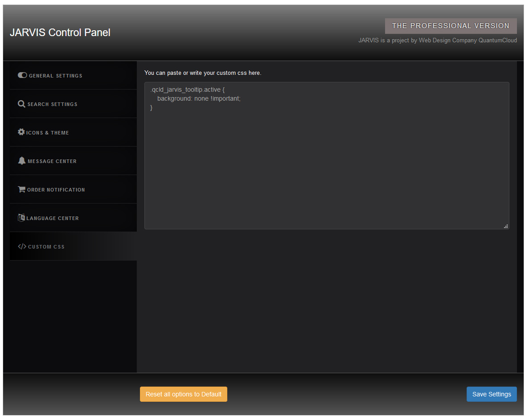Click the cart icon beside Order Notification
Viewport: 529px width, 420px height.
pos(21,189)
